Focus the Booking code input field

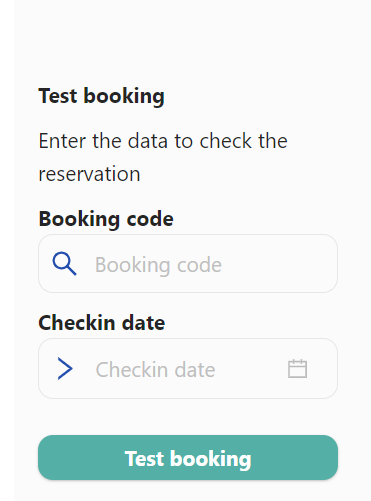188,264
